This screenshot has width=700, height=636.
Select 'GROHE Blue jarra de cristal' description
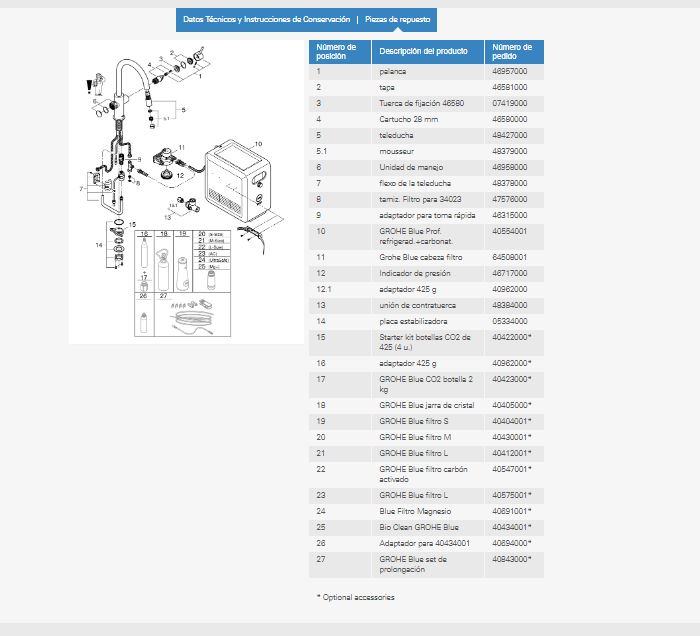tap(427, 406)
